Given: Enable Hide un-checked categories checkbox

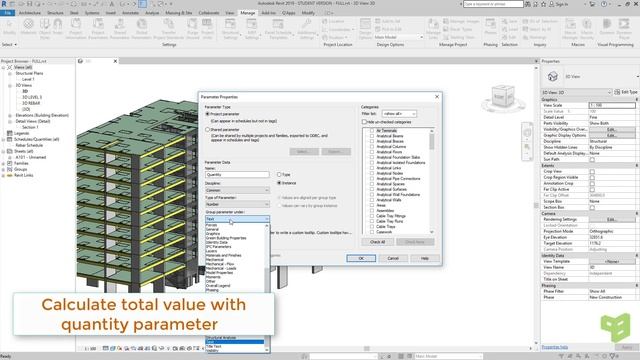Looking at the screenshot, I should [364, 122].
